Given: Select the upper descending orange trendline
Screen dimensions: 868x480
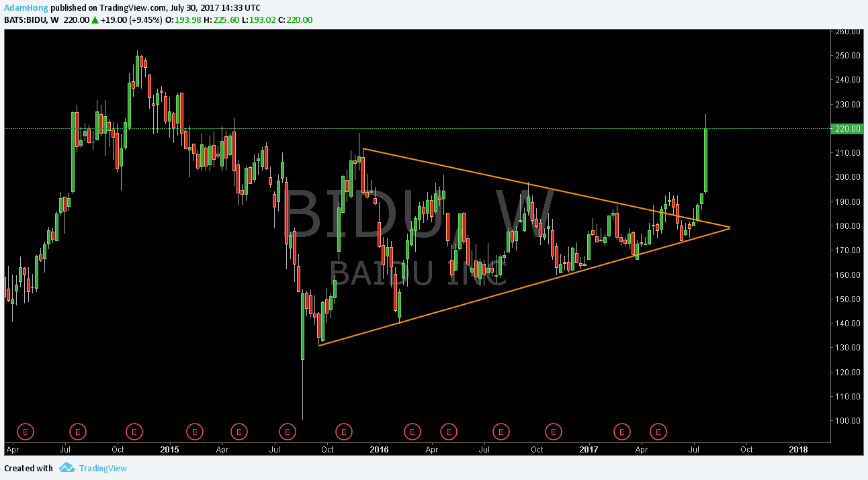Looking at the screenshot, I should (546, 189).
